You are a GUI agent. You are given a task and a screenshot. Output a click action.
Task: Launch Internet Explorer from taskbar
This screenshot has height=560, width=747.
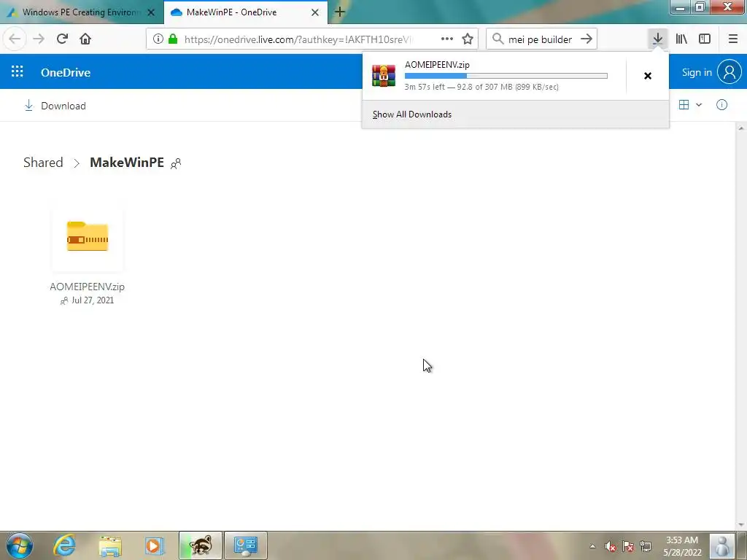[x=65, y=545]
